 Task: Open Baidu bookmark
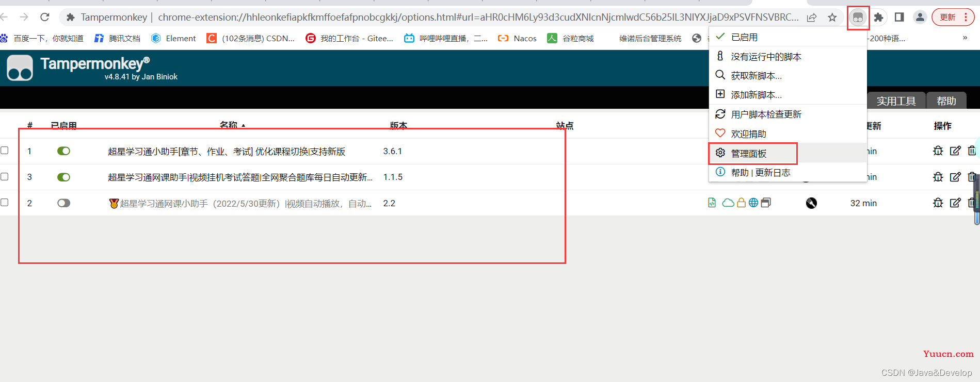[42, 38]
